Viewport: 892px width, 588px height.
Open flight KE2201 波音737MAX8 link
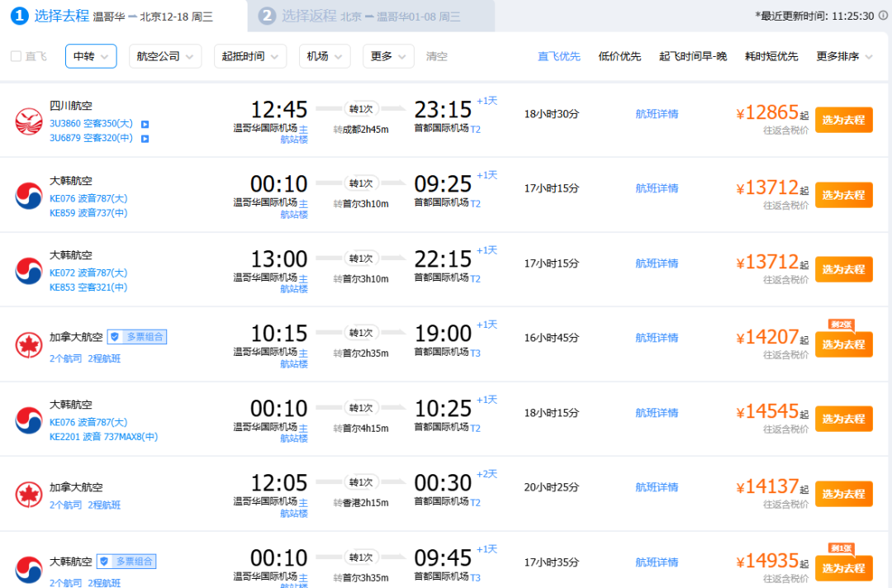tap(103, 437)
